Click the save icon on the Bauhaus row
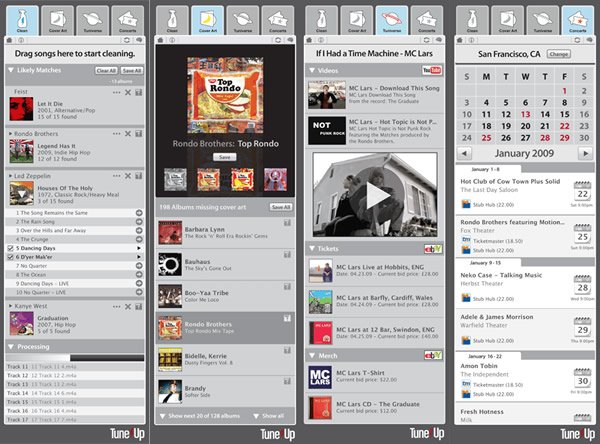The width and height of the screenshot is (600, 444). [287, 255]
